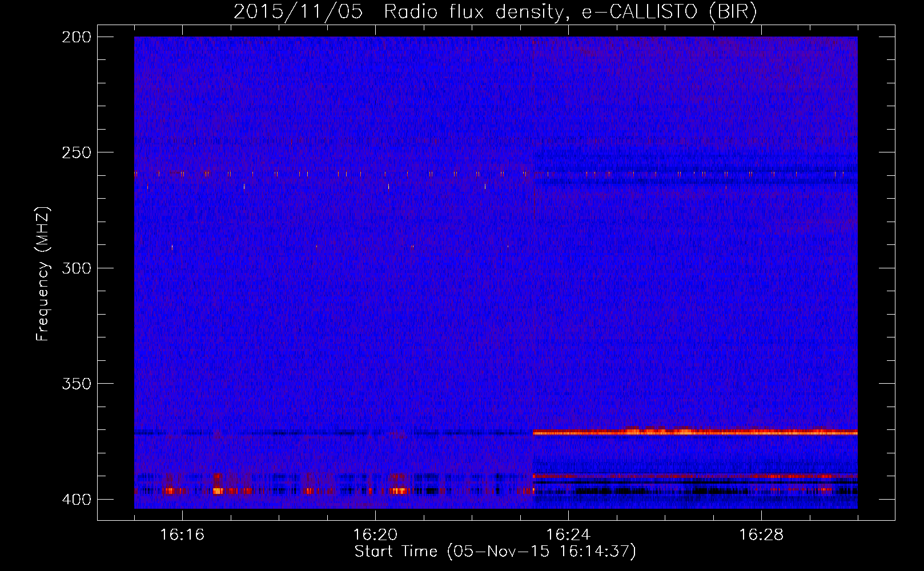Screen dimensions: 924x571
Task: Click the 16:16 time tick label
Action: click(x=182, y=534)
